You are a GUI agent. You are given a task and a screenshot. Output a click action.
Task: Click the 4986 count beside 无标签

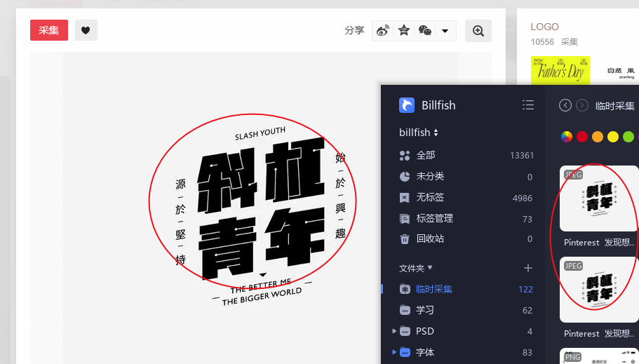click(x=523, y=198)
